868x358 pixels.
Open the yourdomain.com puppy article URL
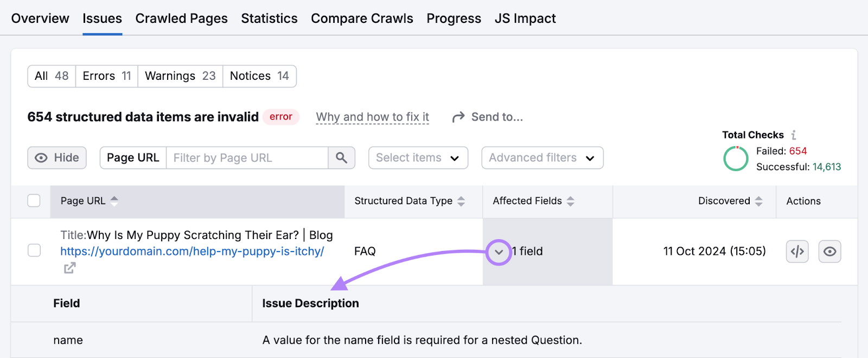192,251
